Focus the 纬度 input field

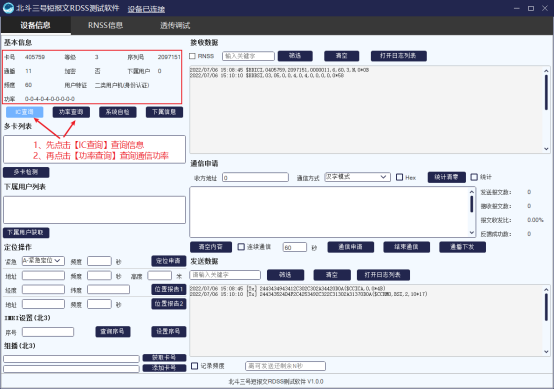(x=108, y=290)
